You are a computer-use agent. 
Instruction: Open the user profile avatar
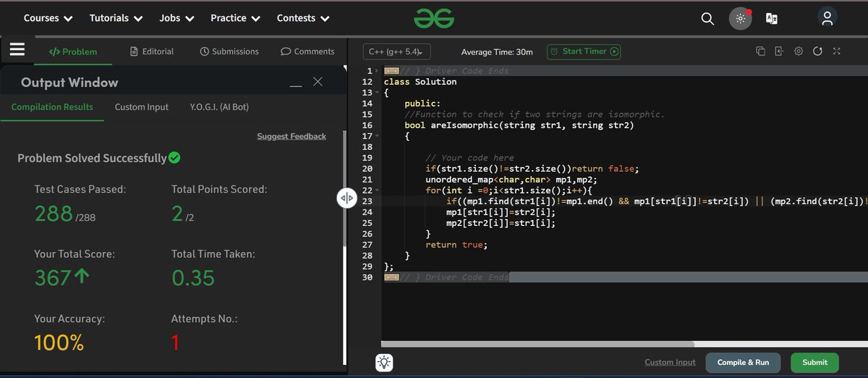(x=827, y=17)
